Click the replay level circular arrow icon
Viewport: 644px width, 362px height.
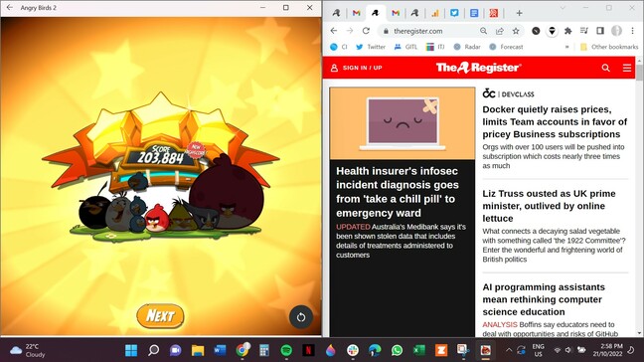coord(301,317)
